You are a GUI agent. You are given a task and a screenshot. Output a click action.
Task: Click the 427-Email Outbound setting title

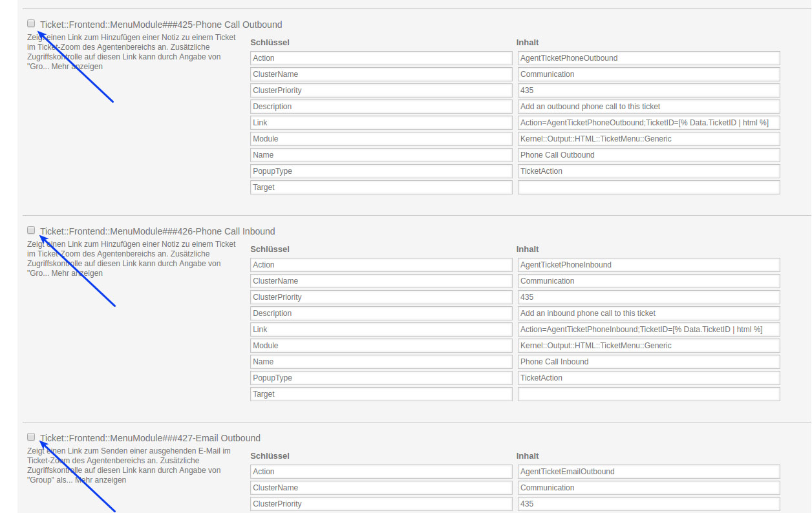coord(150,438)
